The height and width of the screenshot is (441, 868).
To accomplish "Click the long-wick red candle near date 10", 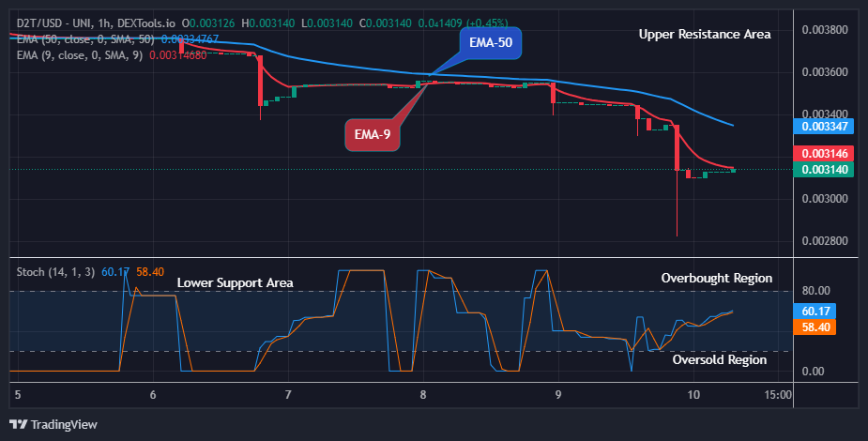I will (x=677, y=181).
